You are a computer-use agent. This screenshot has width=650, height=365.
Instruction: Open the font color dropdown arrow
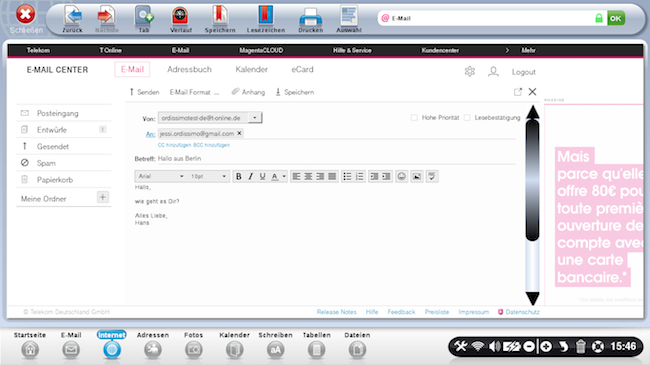(284, 176)
